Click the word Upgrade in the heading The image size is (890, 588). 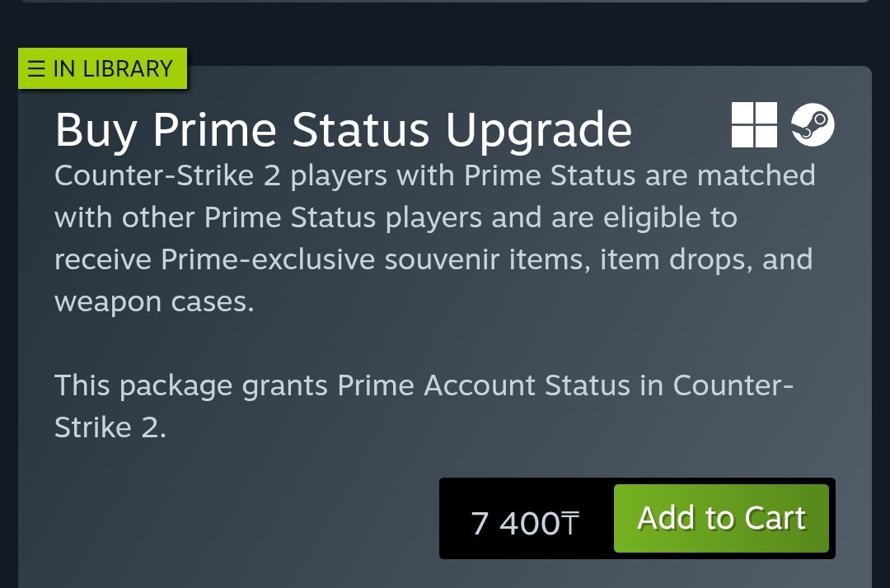(x=538, y=130)
